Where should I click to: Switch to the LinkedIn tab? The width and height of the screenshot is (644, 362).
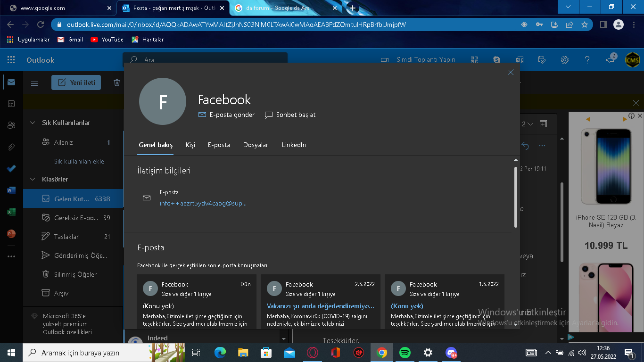tap(294, 145)
